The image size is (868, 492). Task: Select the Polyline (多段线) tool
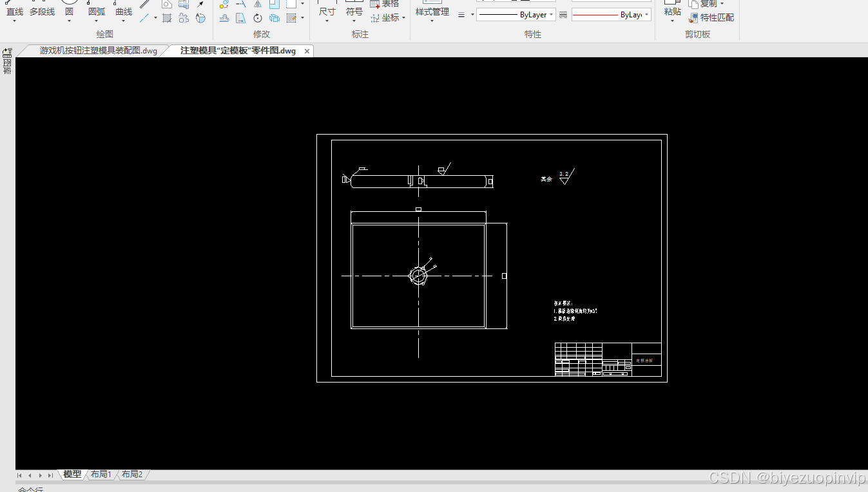point(42,8)
